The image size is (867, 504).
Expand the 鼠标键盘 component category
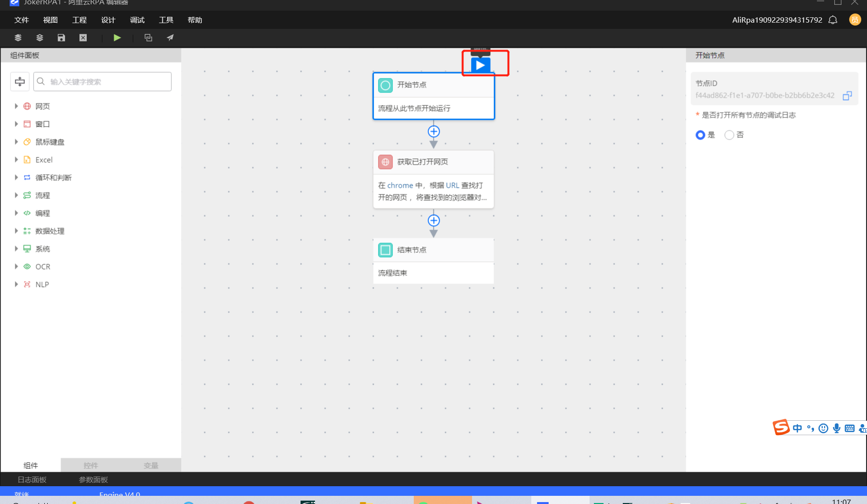tap(16, 142)
